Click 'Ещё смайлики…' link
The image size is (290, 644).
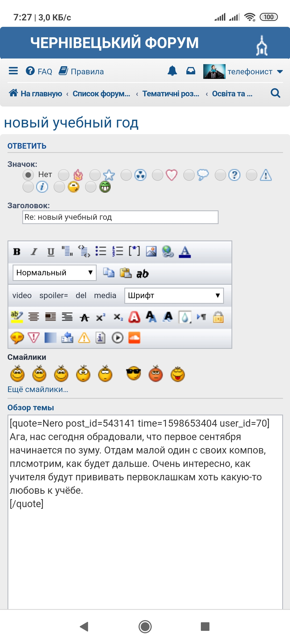(38, 389)
